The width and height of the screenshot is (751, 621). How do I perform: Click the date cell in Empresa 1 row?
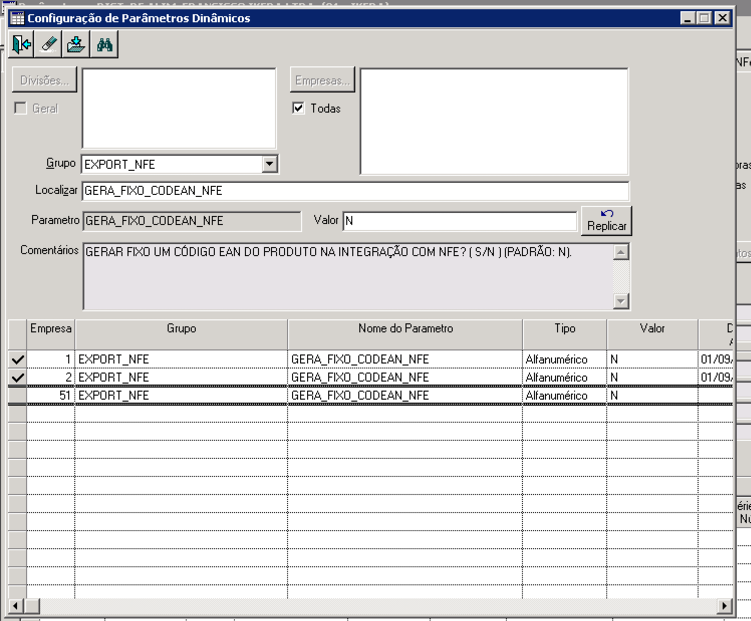[716, 359]
